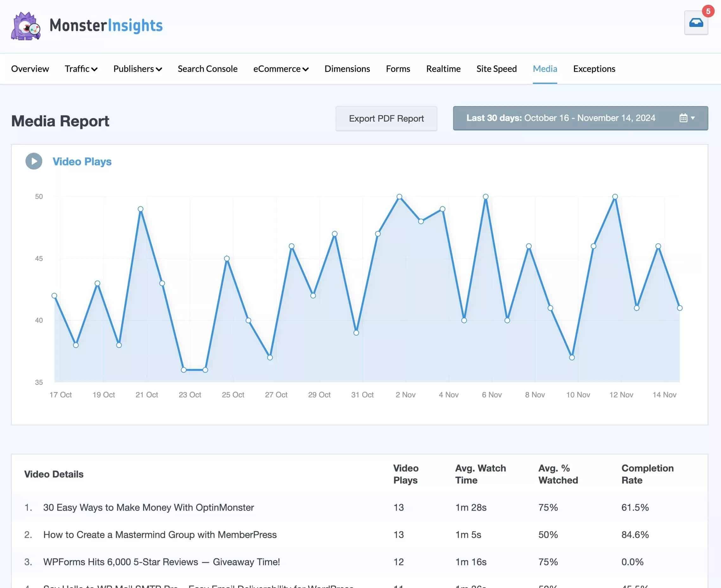Open the Exceptions tab
This screenshot has width=721, height=588.
coord(594,69)
